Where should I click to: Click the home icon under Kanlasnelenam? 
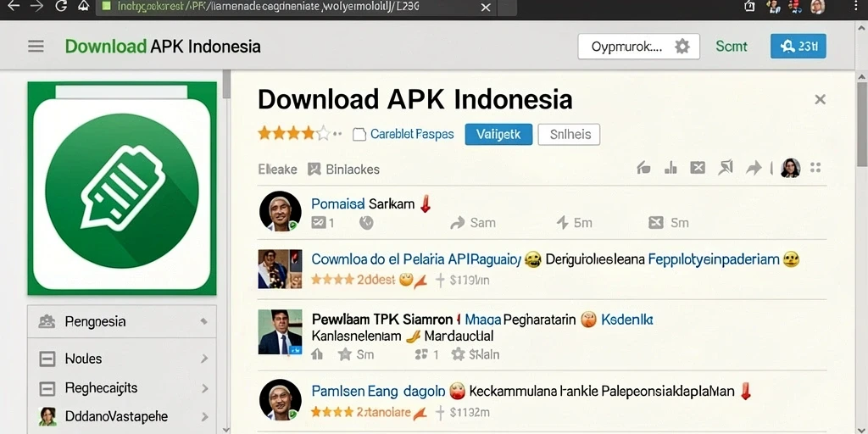pyautogui.click(x=317, y=354)
